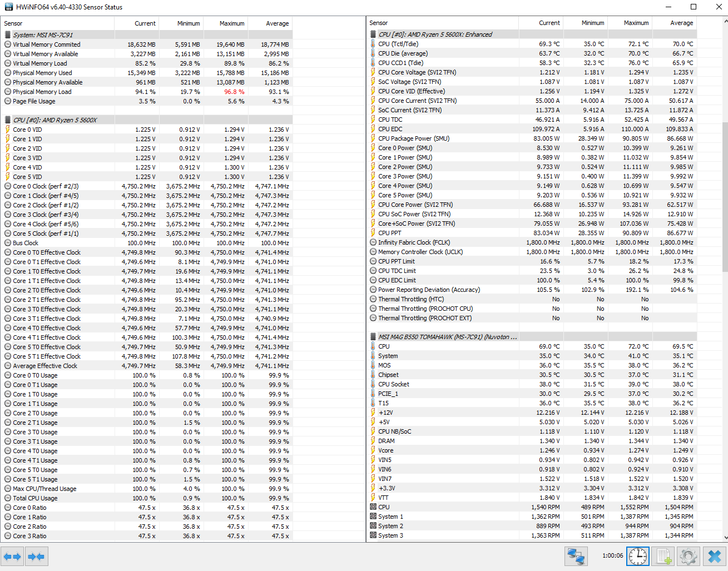Screen dimensions: 728x571
Task: Select Core 2 T0 Effective Clock row
Action: tap(147, 290)
